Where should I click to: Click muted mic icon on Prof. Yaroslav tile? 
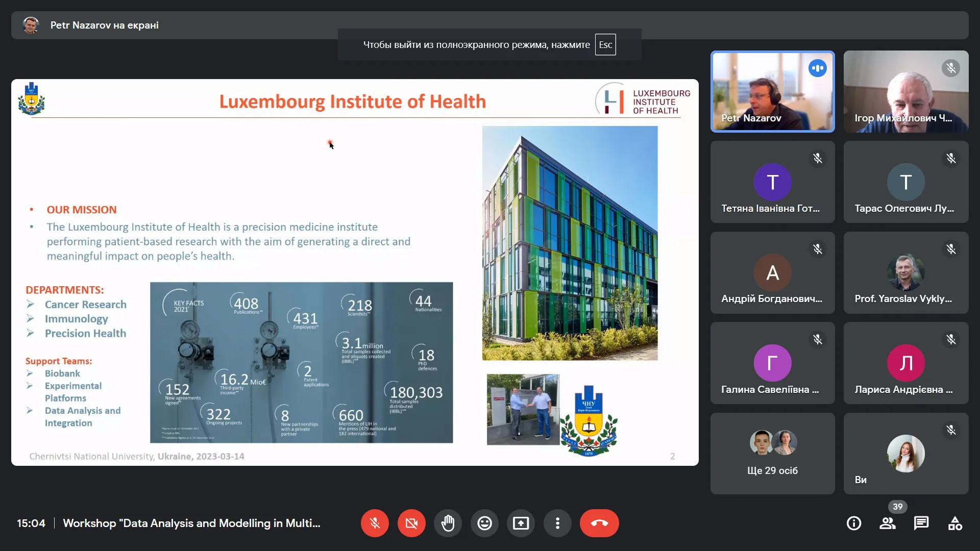(x=951, y=249)
